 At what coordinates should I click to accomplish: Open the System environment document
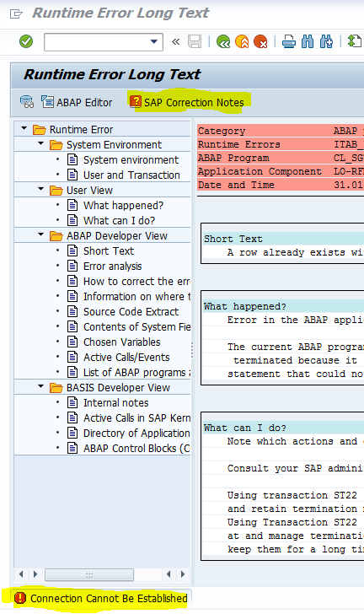[x=131, y=159]
